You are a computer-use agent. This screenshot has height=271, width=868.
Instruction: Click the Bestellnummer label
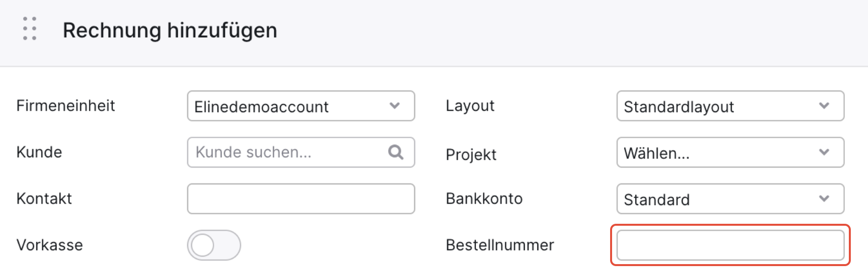(500, 245)
